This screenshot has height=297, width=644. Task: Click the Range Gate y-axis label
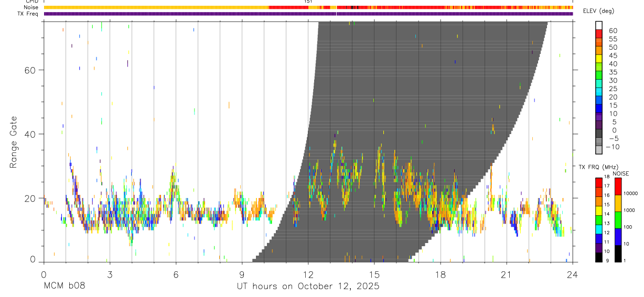click(13, 141)
